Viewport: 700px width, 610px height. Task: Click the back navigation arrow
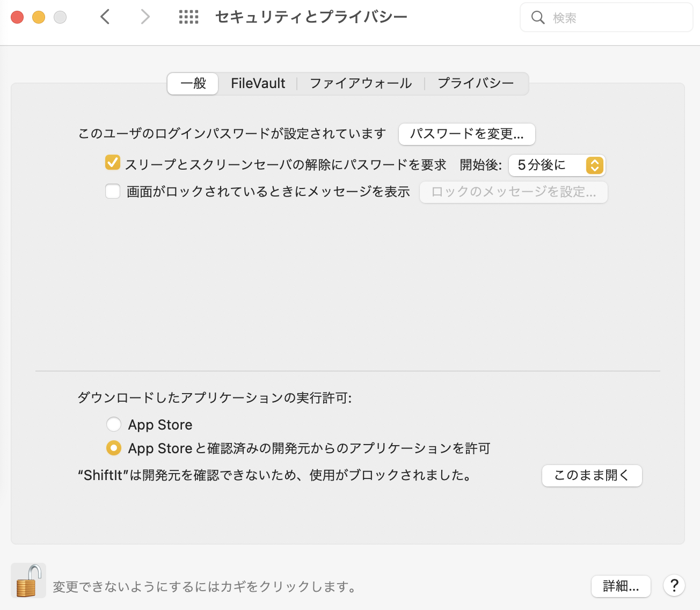[x=105, y=17]
